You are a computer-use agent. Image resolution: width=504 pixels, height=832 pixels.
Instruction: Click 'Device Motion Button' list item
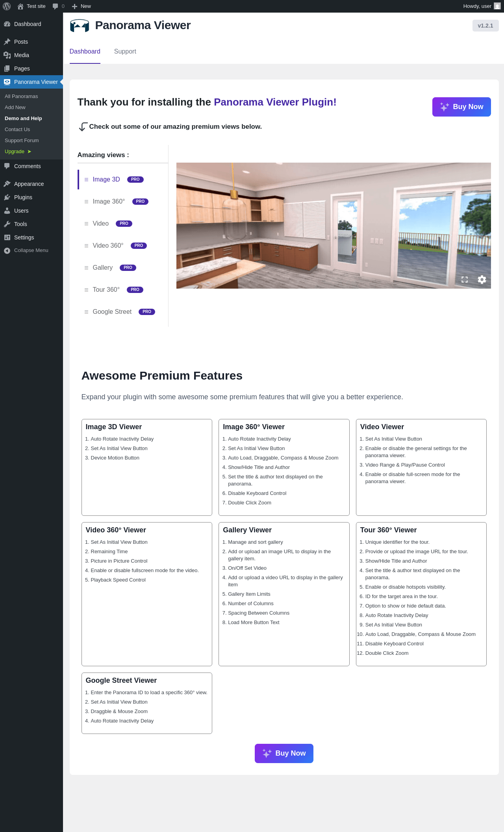click(115, 458)
